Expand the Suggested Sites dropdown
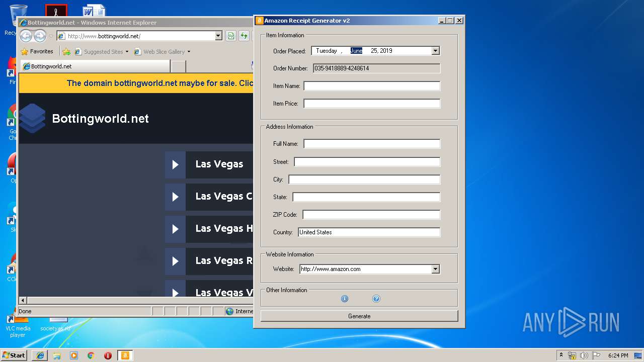644x362 pixels. [127, 52]
